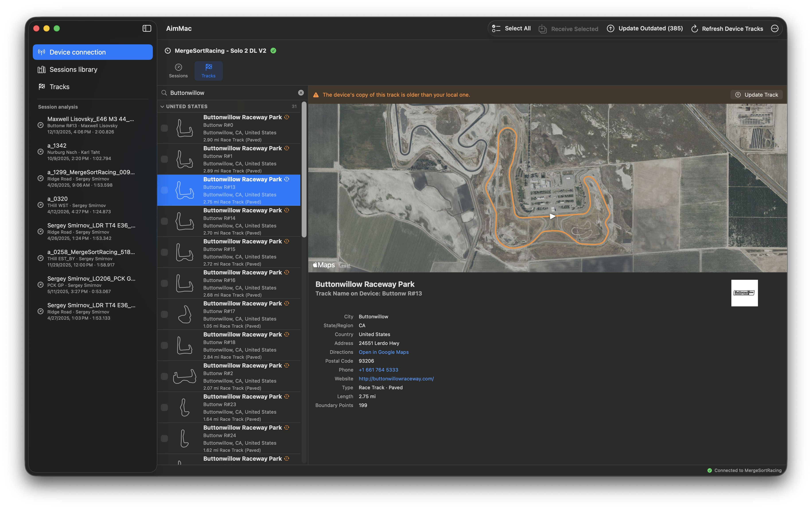The width and height of the screenshot is (812, 509).
Task: Open the more options ellipsis menu
Action: 775,29
